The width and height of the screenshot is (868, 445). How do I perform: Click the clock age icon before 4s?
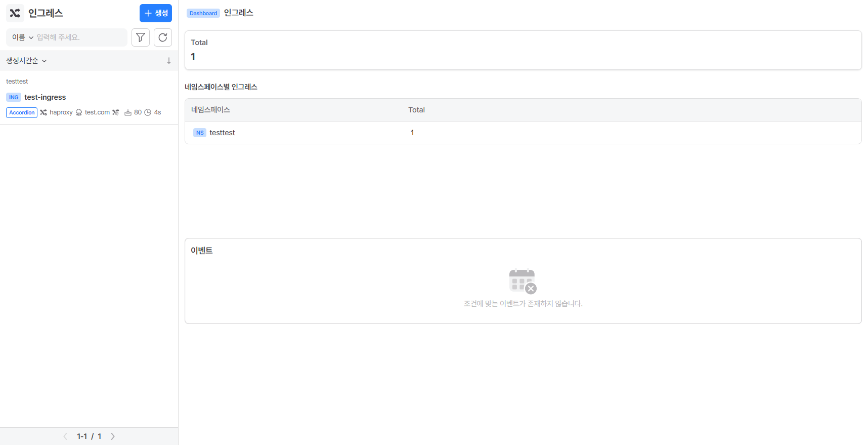(x=148, y=112)
